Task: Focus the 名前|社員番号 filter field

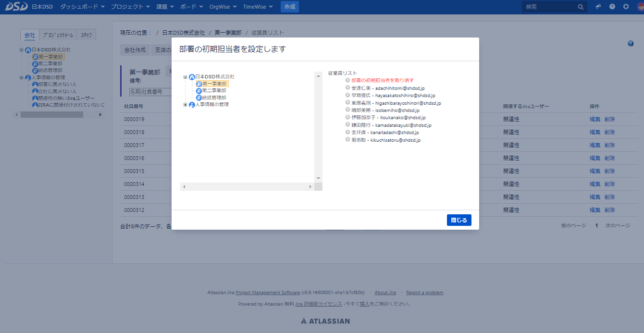Action: click(150, 91)
